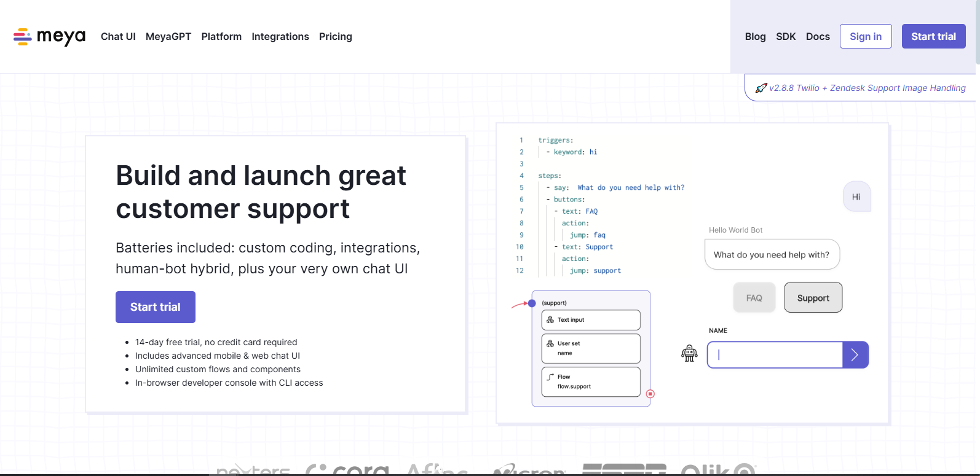Click the code line 'jump: faq'
Image resolution: width=980 pixels, height=476 pixels.
587,235
